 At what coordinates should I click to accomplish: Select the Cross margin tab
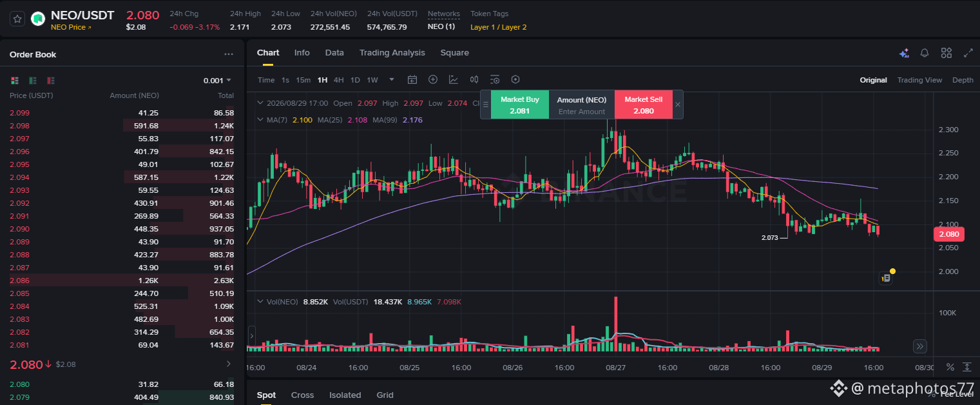point(302,395)
